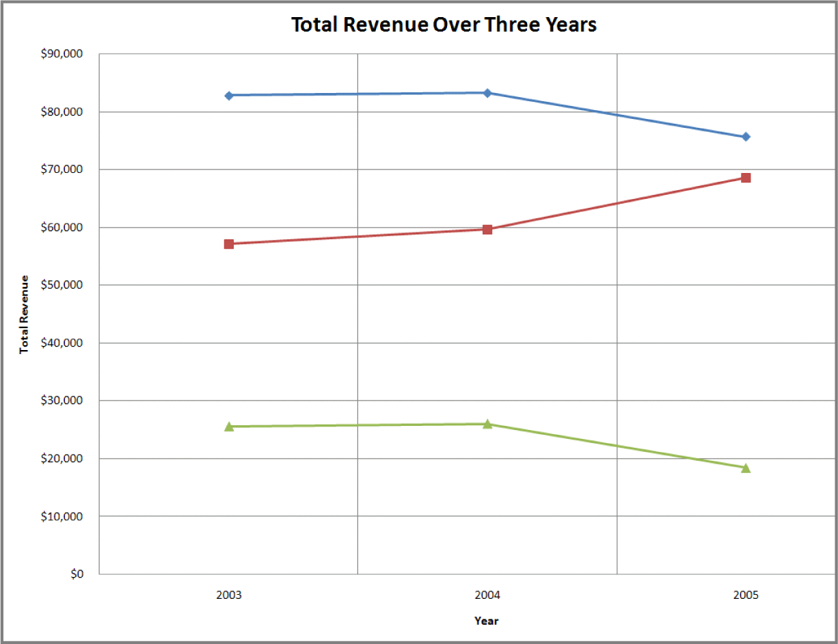Click the $0 value axis label
This screenshot has width=838, height=644.
click(x=77, y=574)
